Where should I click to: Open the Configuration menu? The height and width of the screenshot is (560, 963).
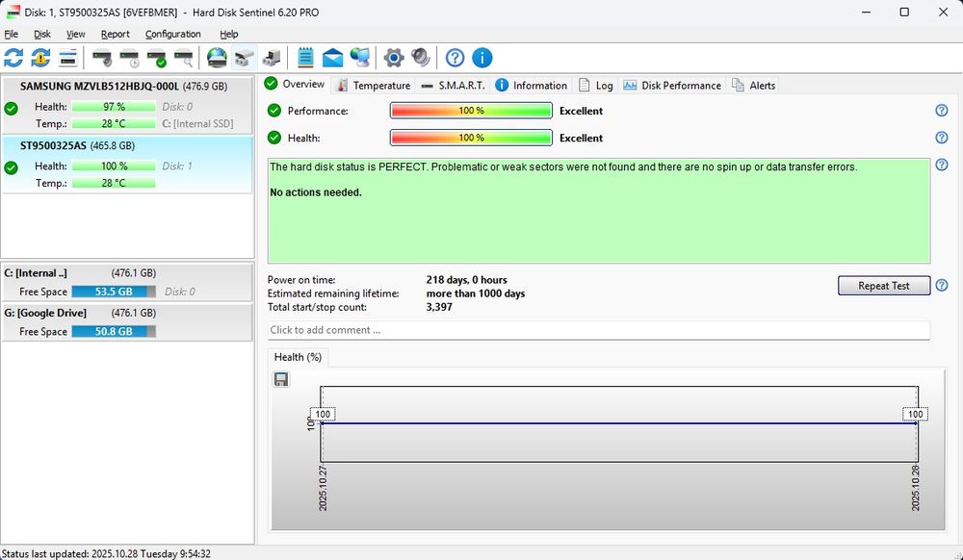coord(173,35)
